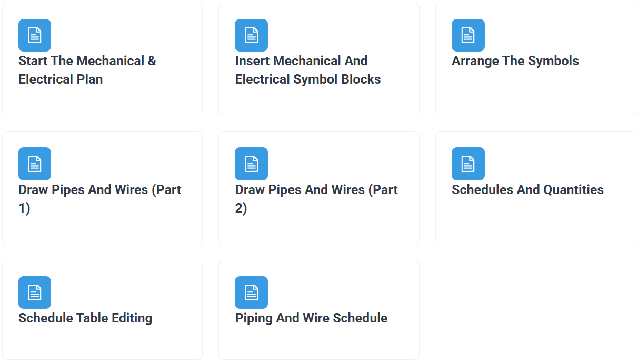Click the document icon above Start The Mechanical & Electrical Plan
Screen dimensions: 638x364
pyautogui.click(x=35, y=35)
